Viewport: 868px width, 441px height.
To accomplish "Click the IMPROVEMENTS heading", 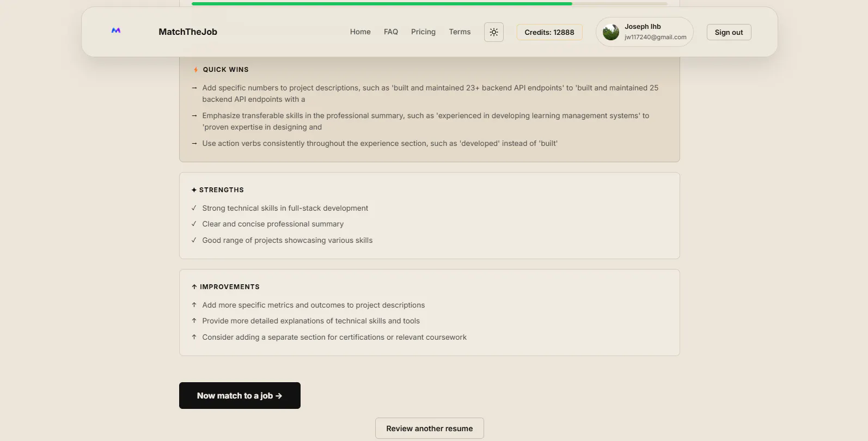I will (x=230, y=287).
